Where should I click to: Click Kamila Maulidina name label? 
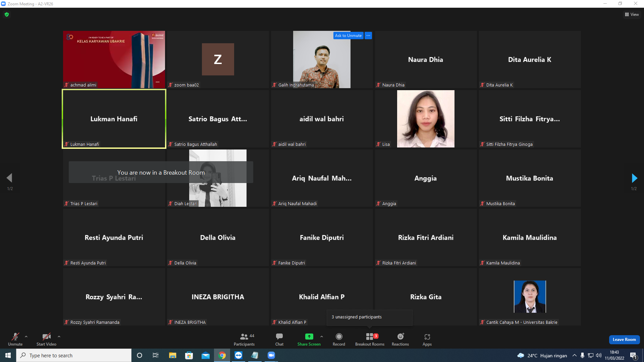503,263
